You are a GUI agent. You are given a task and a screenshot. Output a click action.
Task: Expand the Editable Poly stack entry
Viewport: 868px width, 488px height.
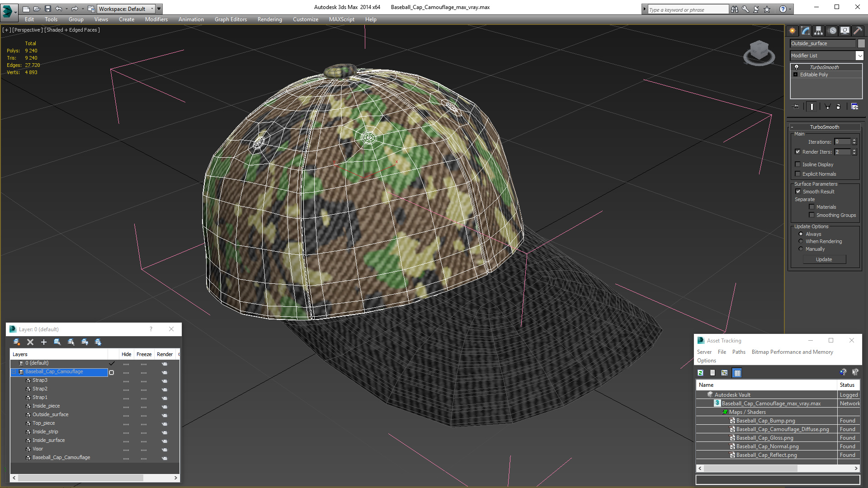[x=796, y=75]
